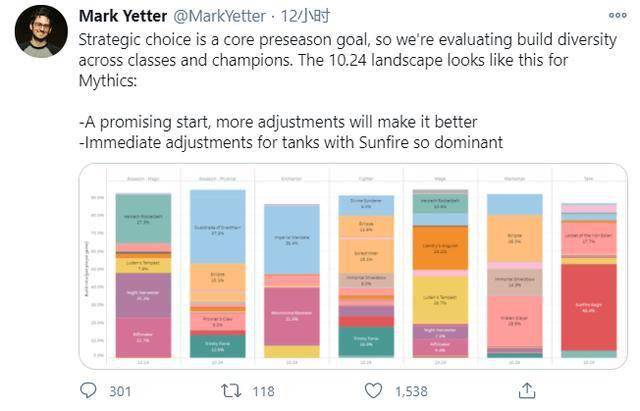
Task: Click the red Sunfire Aegis chart segment
Action: tap(588, 306)
